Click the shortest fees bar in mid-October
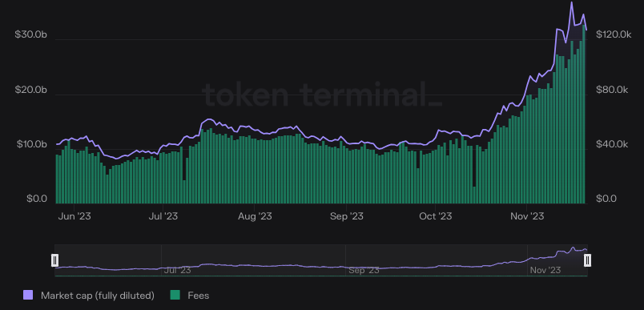Image resolution: width=644 pixels, height=310 pixels. coord(474,195)
